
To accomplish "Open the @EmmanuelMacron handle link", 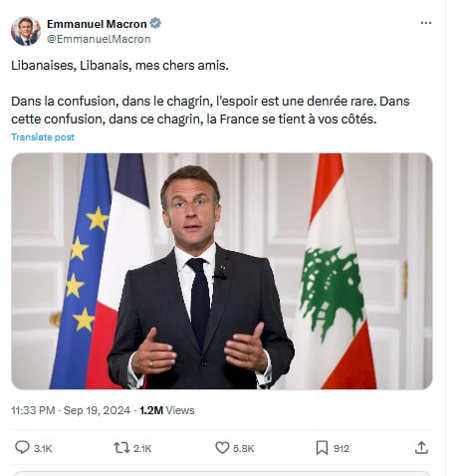I will (x=99, y=39).
